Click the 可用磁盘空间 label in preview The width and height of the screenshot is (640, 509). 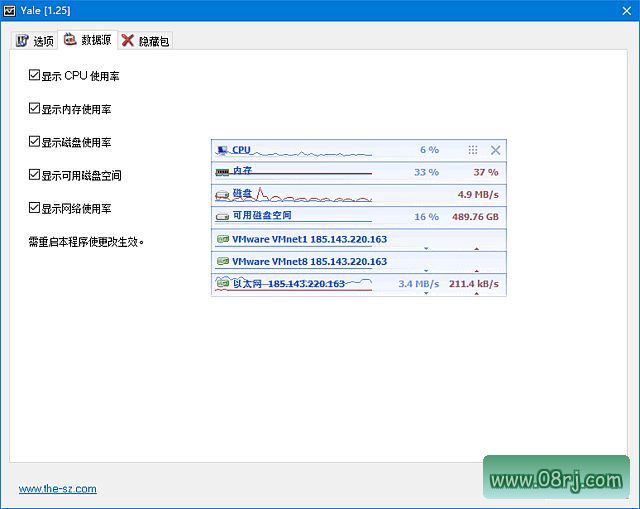[262, 215]
